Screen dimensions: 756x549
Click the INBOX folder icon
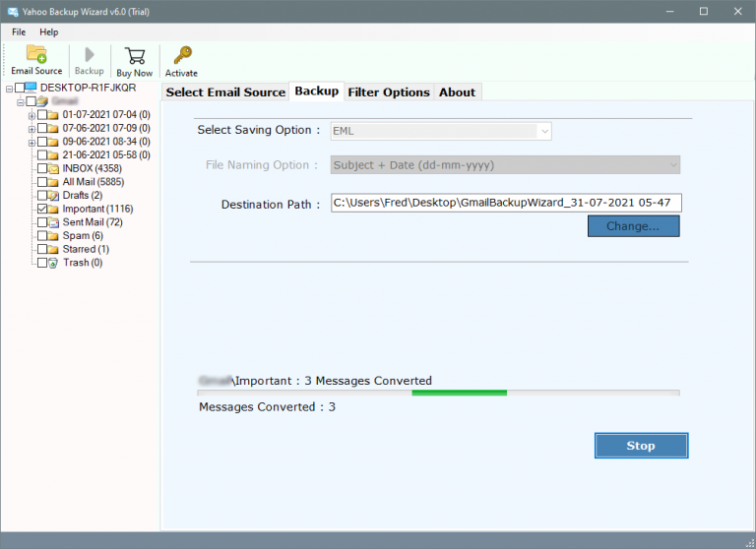pos(53,168)
